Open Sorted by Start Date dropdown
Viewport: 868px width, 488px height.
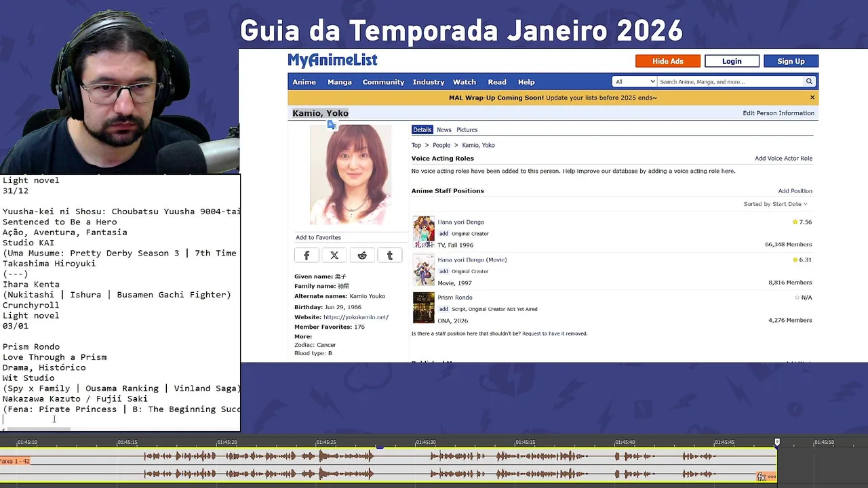[775, 204]
